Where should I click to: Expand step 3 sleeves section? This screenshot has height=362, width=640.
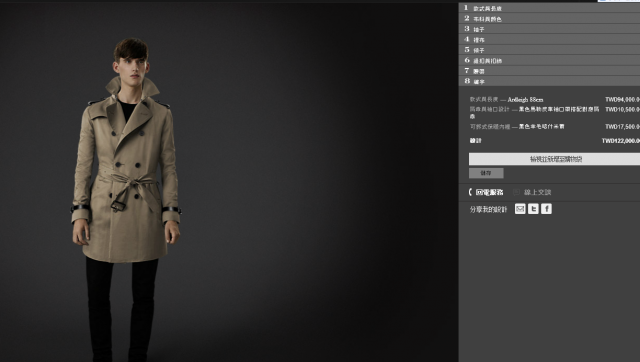(549, 29)
